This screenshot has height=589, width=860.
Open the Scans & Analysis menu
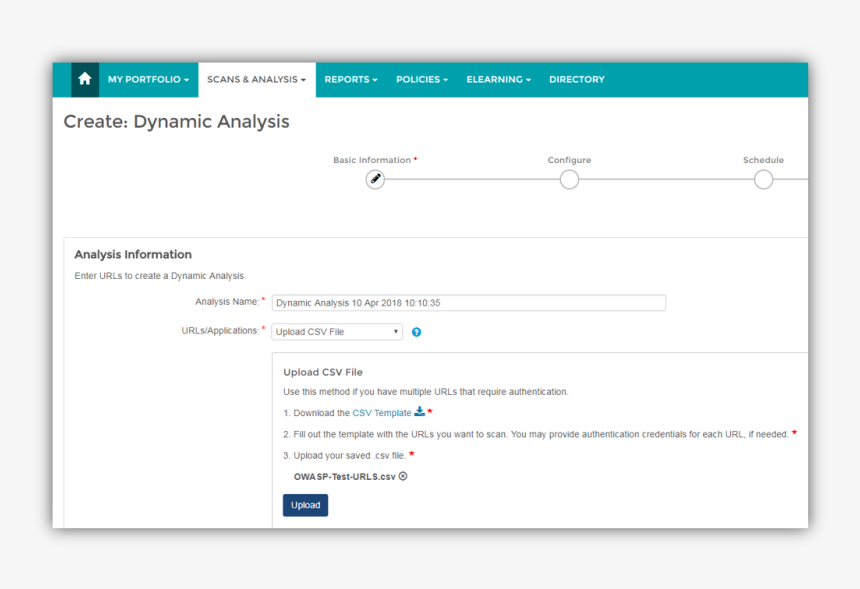coord(256,79)
